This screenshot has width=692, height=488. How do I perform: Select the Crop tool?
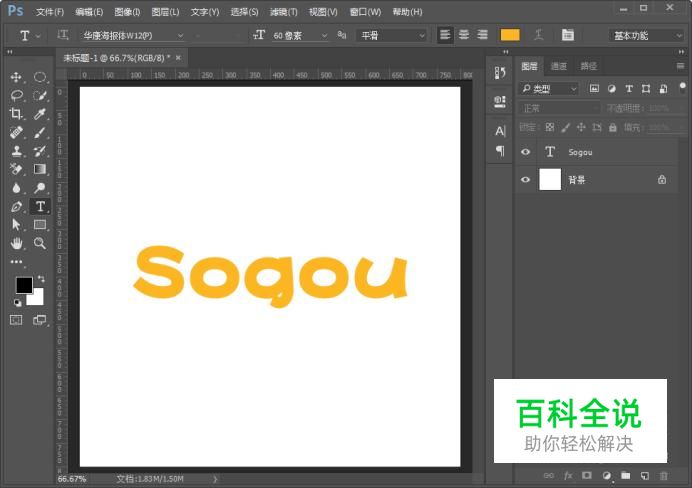coord(16,114)
